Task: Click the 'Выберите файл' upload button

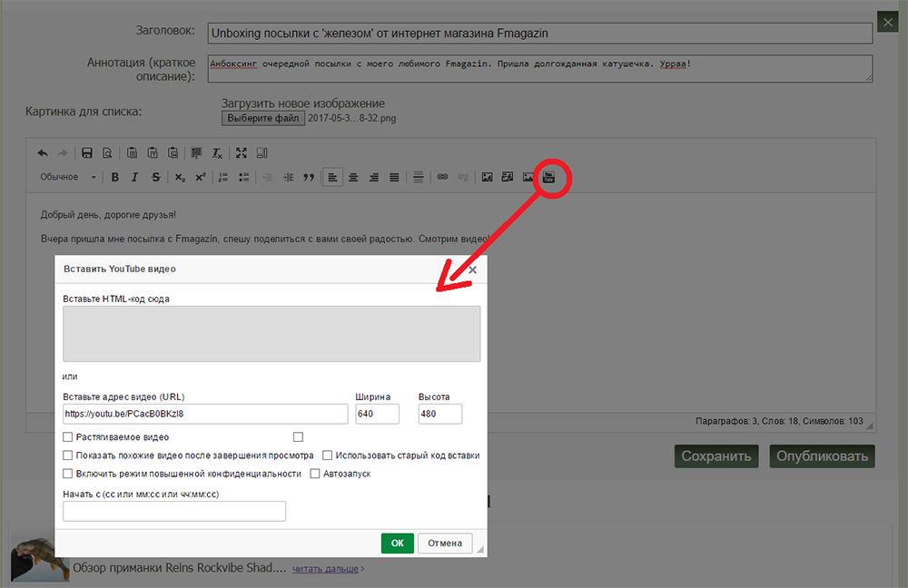Action: [262, 118]
